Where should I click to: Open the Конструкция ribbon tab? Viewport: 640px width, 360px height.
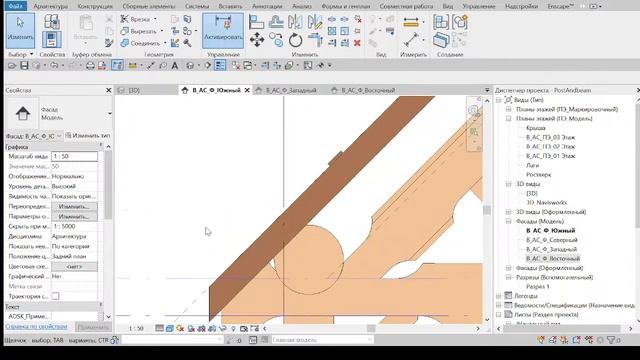point(95,6)
